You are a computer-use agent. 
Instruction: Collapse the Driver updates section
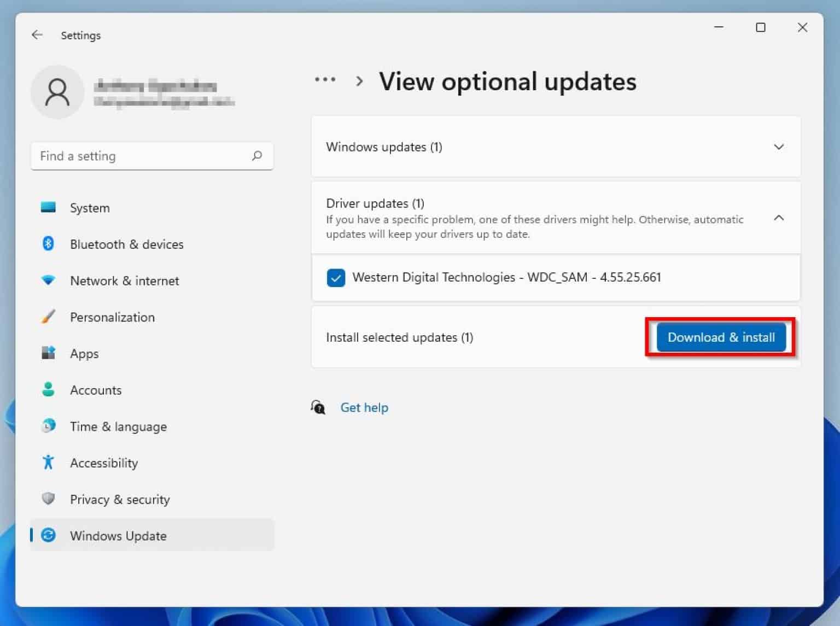click(779, 218)
